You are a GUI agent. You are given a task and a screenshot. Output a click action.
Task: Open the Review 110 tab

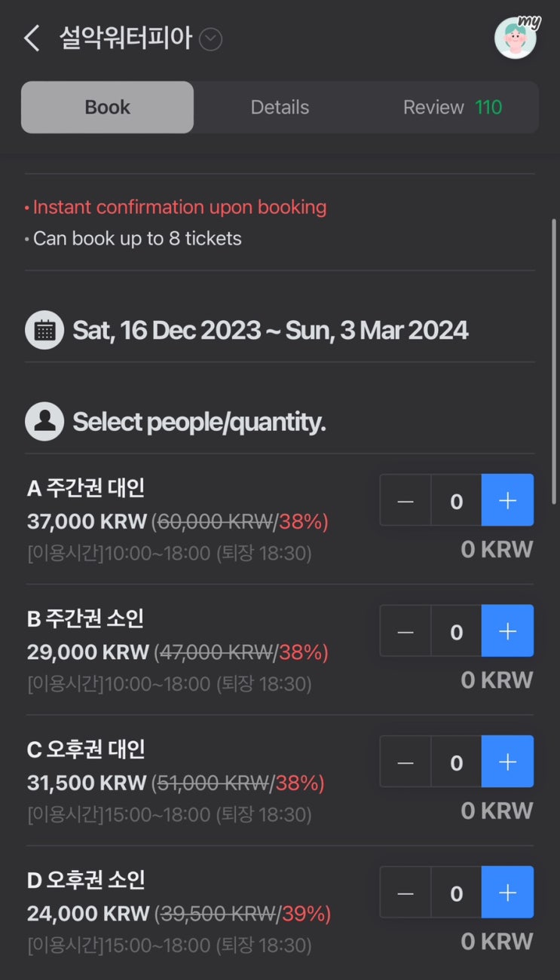[452, 108]
